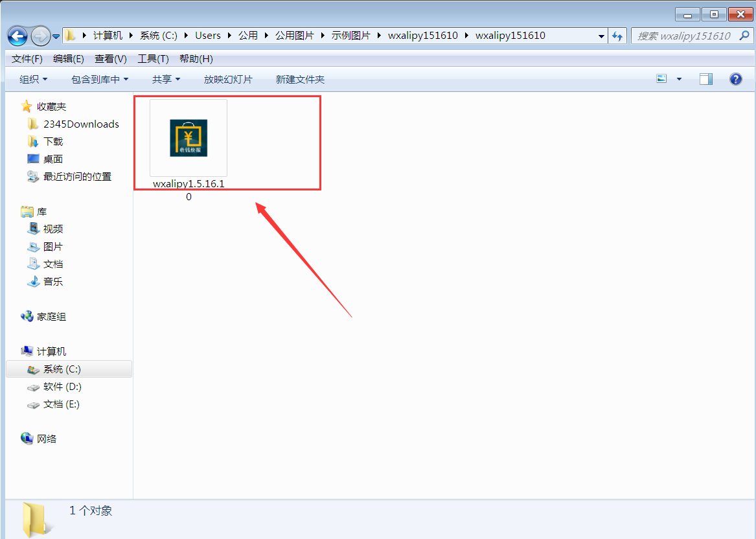Open the 编辑(E) menu

69,59
